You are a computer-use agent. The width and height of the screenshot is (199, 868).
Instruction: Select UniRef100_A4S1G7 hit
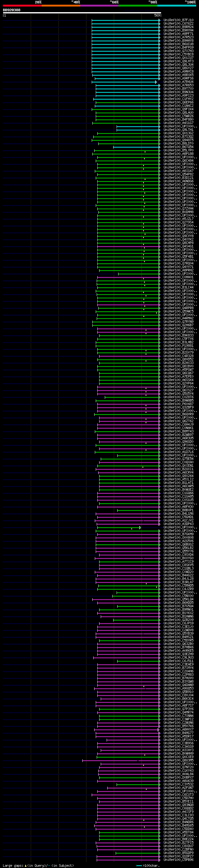click(178, 123)
